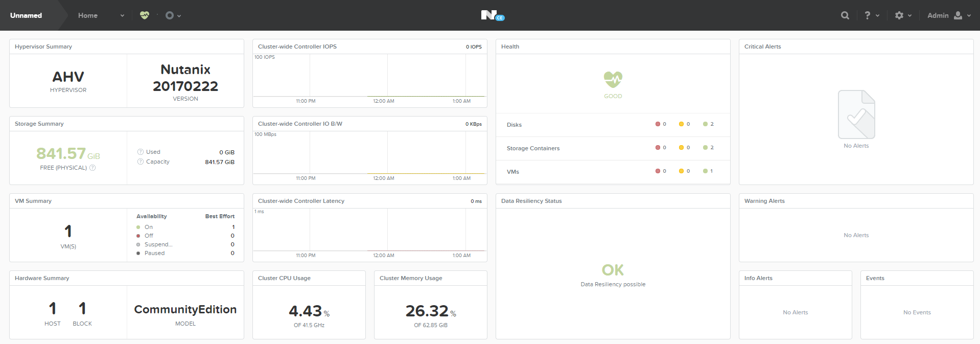Click the Suspend... row in VM Summary
The image size is (980, 344).
[185, 244]
